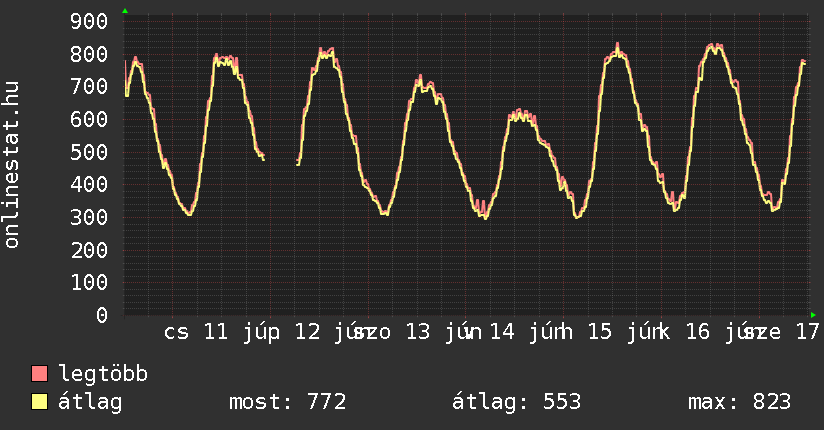Click the pink legtöbb legend swatch
This screenshot has width=824, height=430.
(x=39, y=373)
